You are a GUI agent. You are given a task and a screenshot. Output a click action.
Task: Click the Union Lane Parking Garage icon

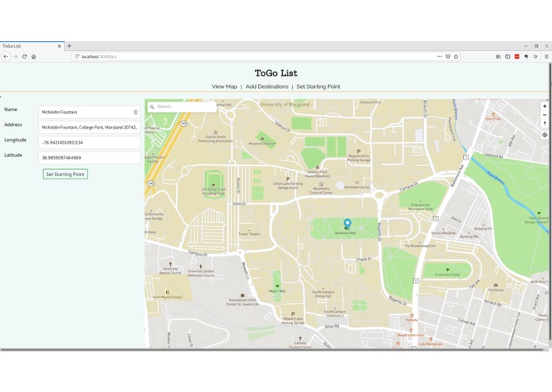click(288, 179)
